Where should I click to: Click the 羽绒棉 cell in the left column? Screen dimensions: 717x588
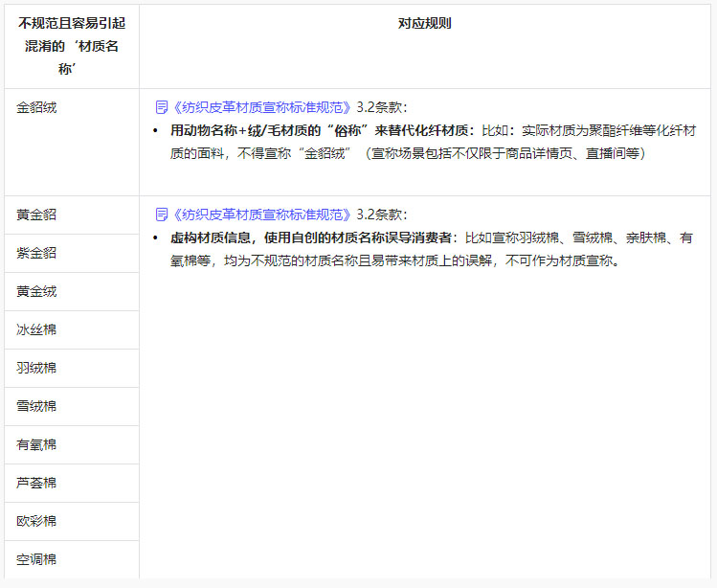point(36,368)
